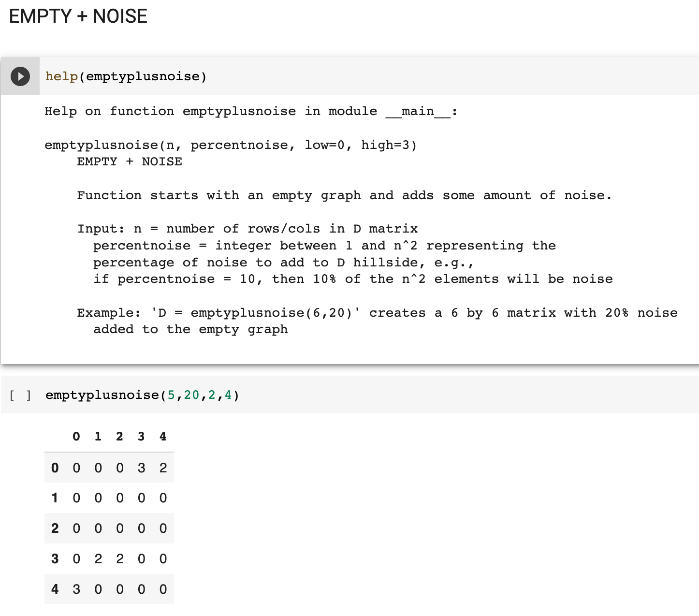Click row index 4 of output table
The image size is (699, 616).
(55, 589)
